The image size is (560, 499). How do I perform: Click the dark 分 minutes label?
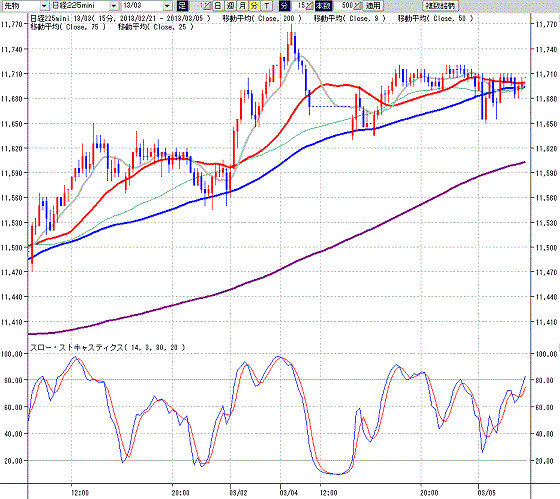(284, 6)
